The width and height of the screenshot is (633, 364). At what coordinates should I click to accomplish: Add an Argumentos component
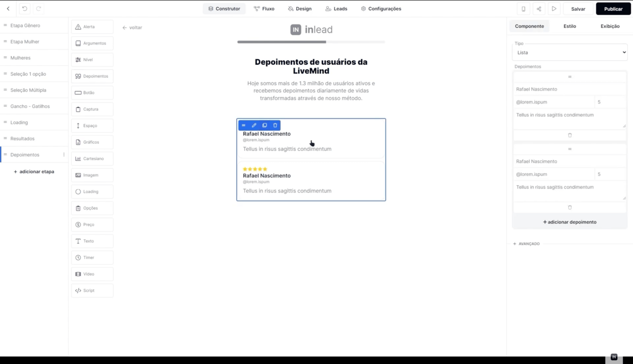tap(92, 43)
